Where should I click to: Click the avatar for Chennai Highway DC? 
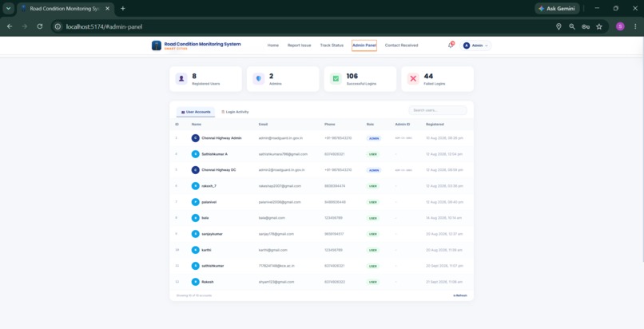[x=196, y=170]
